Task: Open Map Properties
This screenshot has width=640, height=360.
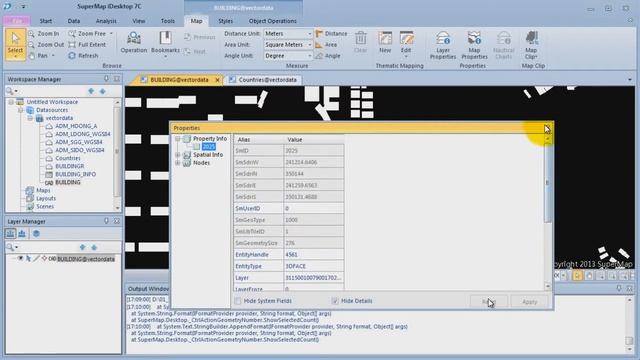Action: pos(474,45)
